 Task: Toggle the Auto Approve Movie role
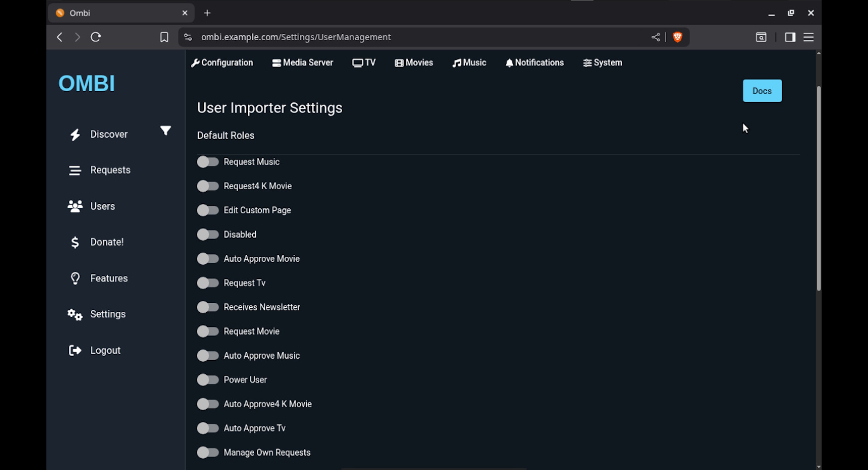(x=208, y=258)
